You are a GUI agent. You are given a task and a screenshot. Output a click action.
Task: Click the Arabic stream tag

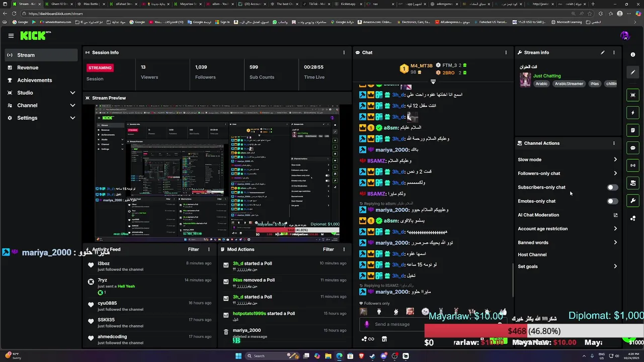point(541,84)
